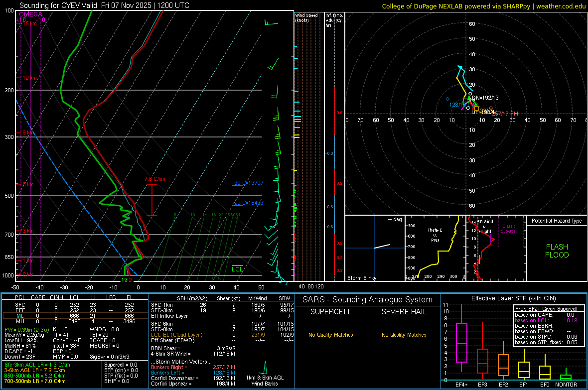Select the blue 'Bunkers Left =' row

[x=193, y=373]
